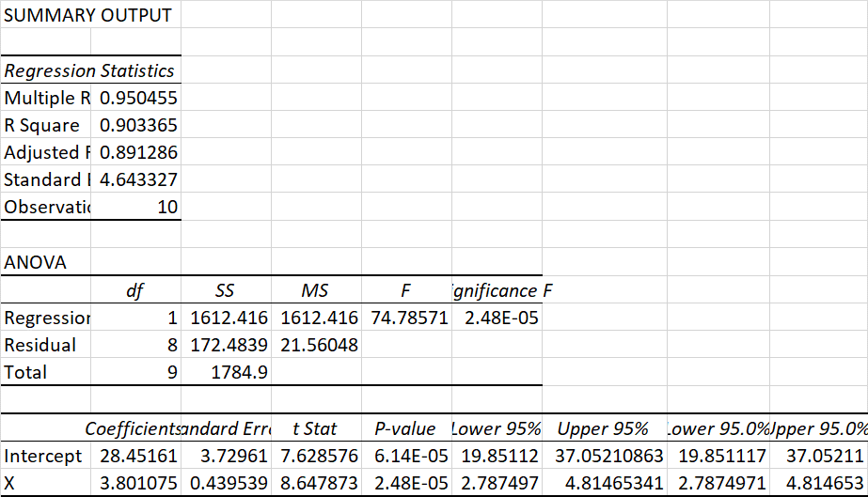Click the X variable row label
The image size is (868, 497).
[x=9, y=484]
